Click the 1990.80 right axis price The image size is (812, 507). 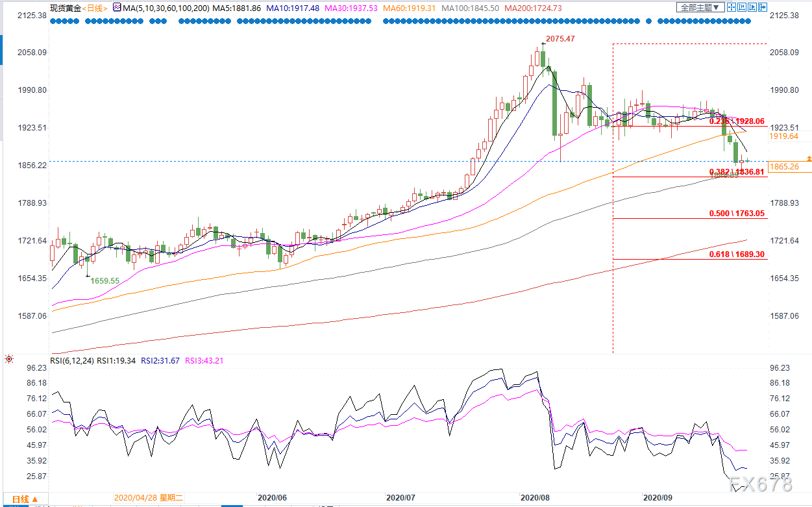coord(785,90)
